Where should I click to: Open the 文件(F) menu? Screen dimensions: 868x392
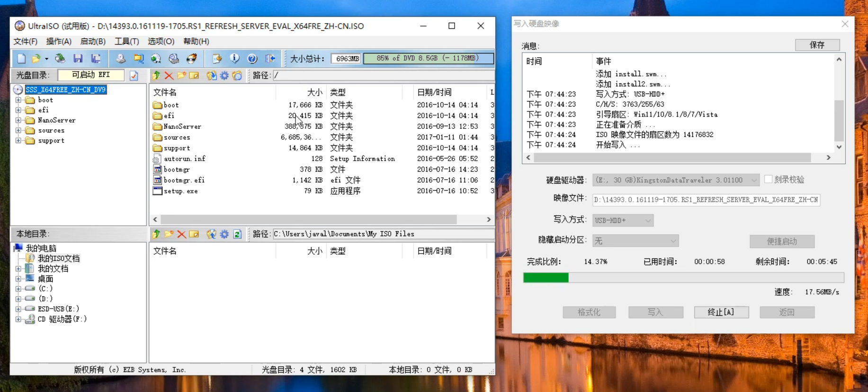(26, 41)
